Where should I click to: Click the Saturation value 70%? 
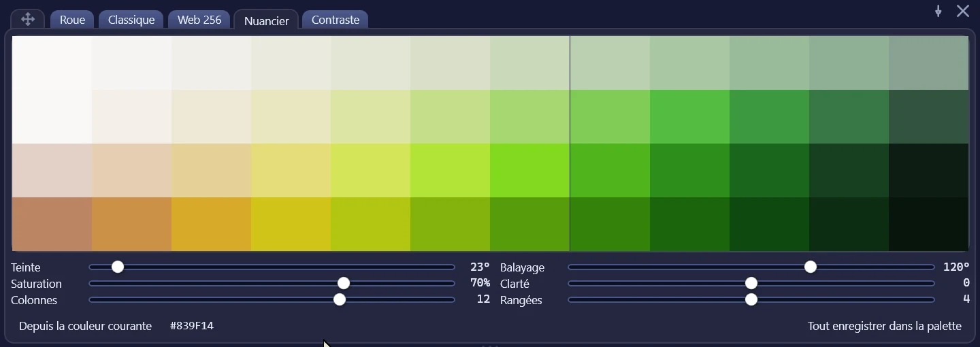pos(480,283)
